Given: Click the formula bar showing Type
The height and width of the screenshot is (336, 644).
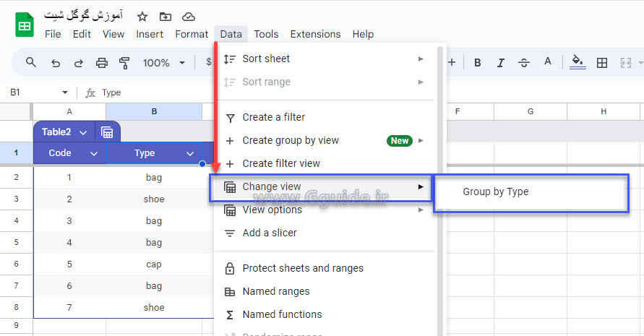Looking at the screenshot, I should click(111, 92).
